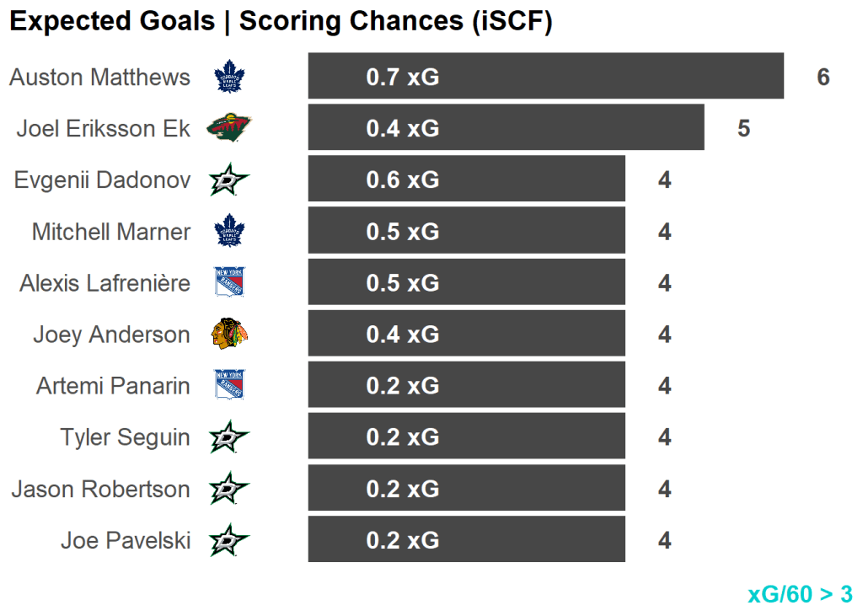Click the Dallas Stars logo beside Joe Pavelski
The height and width of the screenshot is (616, 863).
click(x=229, y=540)
